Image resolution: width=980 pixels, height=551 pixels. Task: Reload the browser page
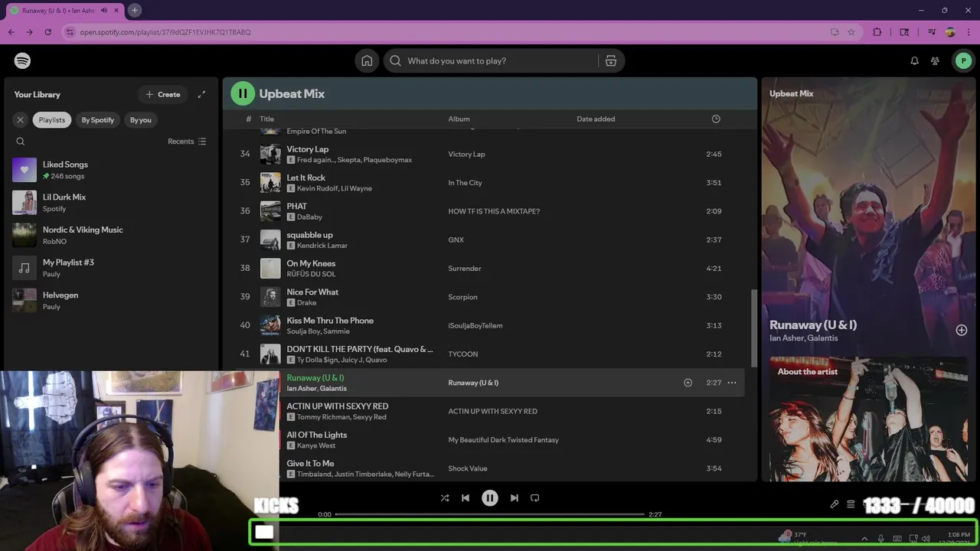(47, 32)
